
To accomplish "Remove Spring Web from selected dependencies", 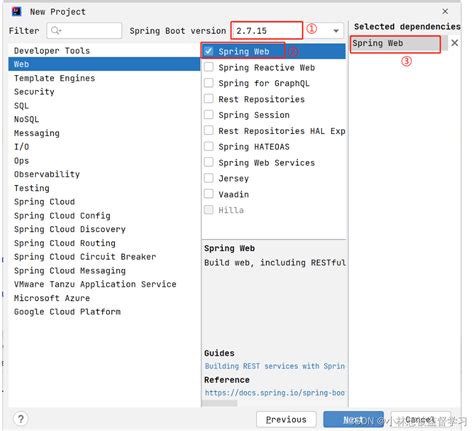I will 454,43.
